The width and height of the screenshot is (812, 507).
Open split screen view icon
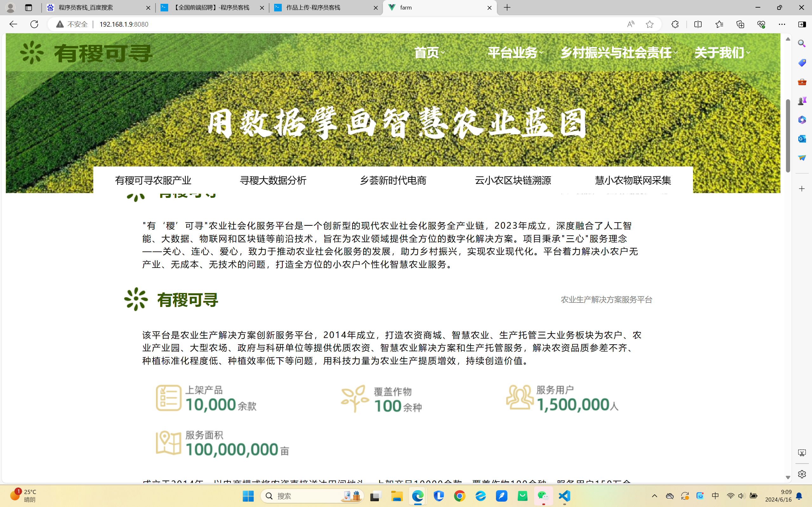[698, 24]
